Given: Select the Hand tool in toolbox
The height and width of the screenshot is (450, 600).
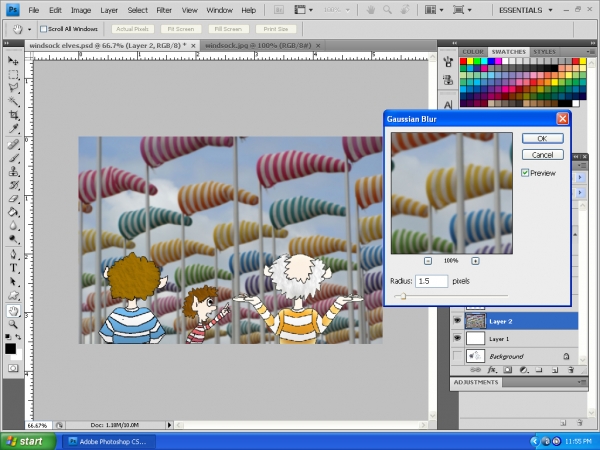Looking at the screenshot, I should tap(13, 311).
